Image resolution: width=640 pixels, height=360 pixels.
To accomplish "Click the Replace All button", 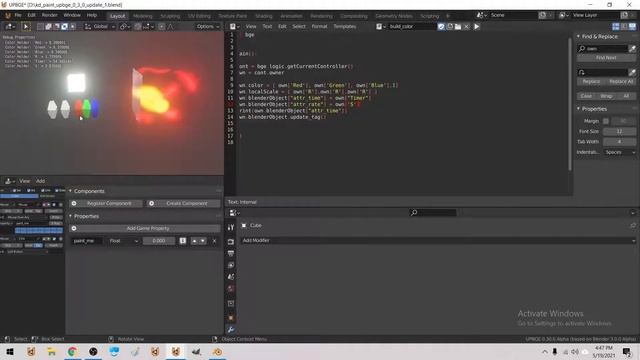I will [621, 82].
